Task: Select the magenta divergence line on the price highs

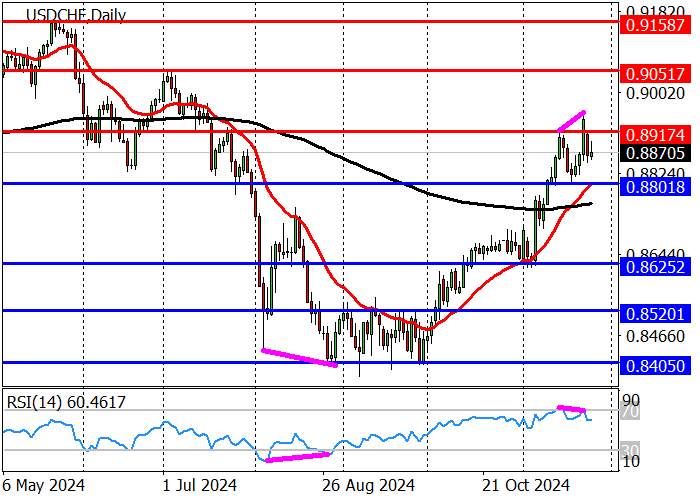Action: (x=571, y=121)
